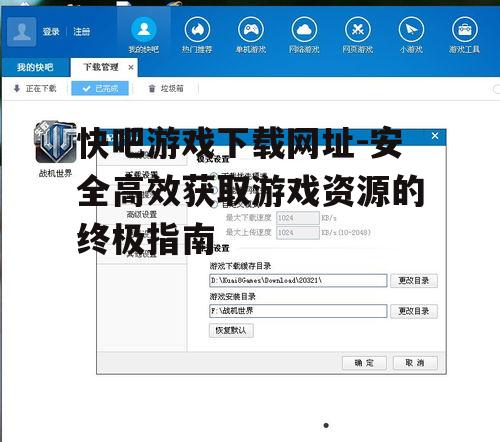500x442 pixels.
Task: Cancel with the 取消 button
Action: pyautogui.click(x=415, y=363)
